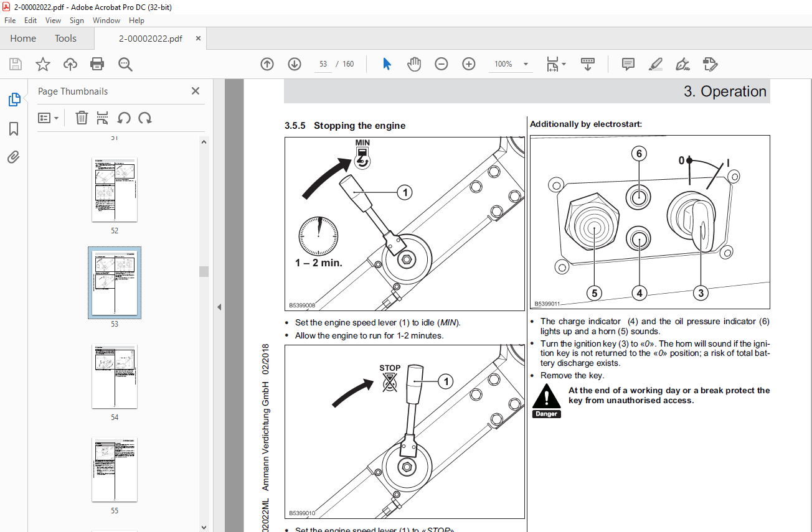Activate the hand pan tool
Viewport: 812px width, 532px height.
click(414, 64)
